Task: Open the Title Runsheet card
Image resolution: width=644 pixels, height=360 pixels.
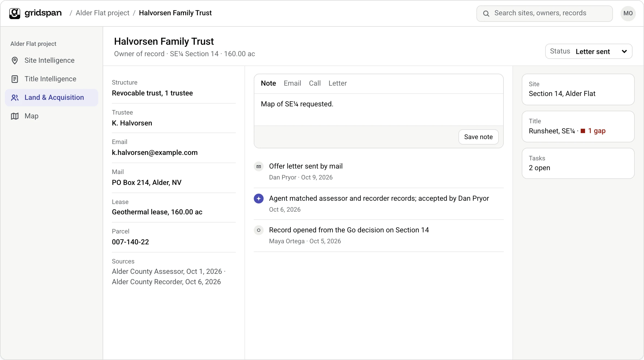Action: pos(578,127)
